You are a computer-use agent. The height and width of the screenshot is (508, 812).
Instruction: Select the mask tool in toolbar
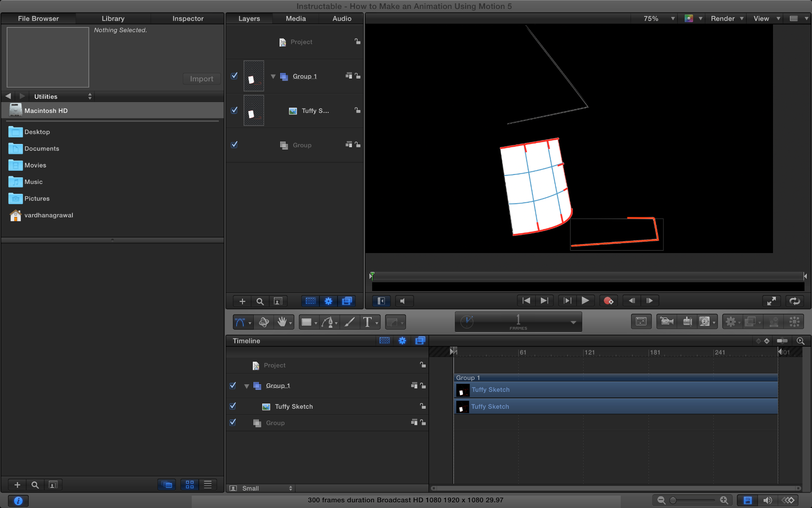[393, 322]
